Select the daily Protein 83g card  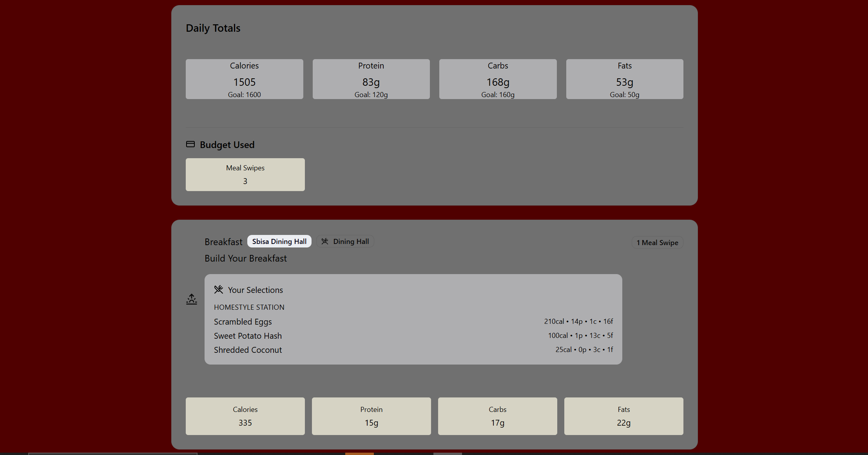pos(371,79)
